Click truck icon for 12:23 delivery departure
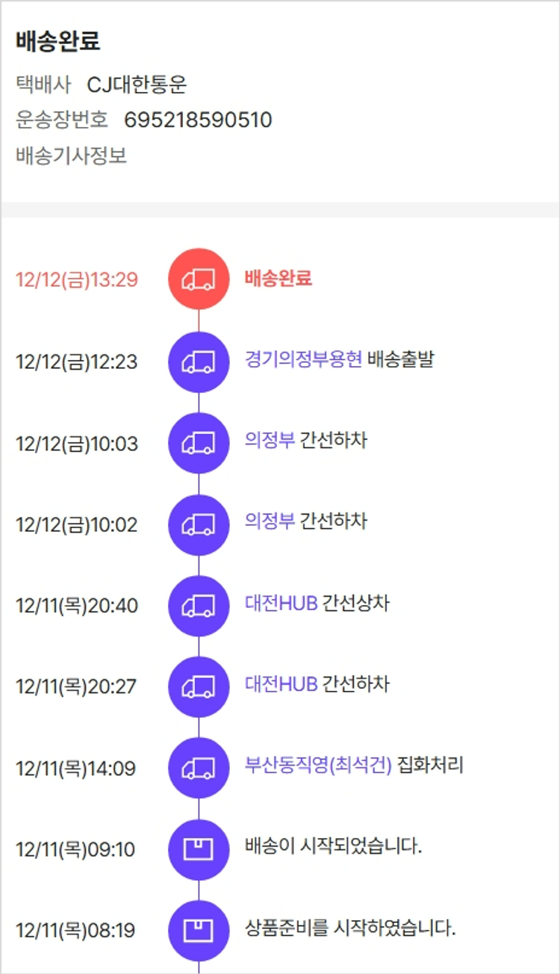This screenshot has width=560, height=974. [199, 362]
